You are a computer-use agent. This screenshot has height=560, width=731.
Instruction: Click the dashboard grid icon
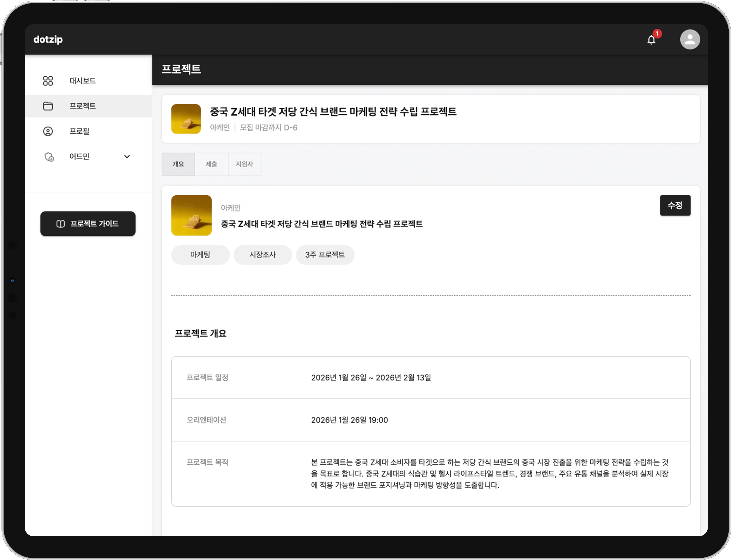coord(48,81)
